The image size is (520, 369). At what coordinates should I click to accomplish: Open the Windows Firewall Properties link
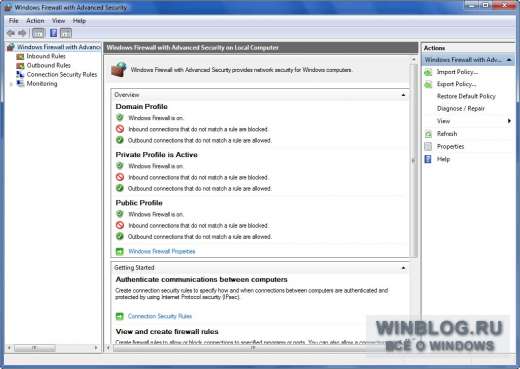[x=162, y=251]
